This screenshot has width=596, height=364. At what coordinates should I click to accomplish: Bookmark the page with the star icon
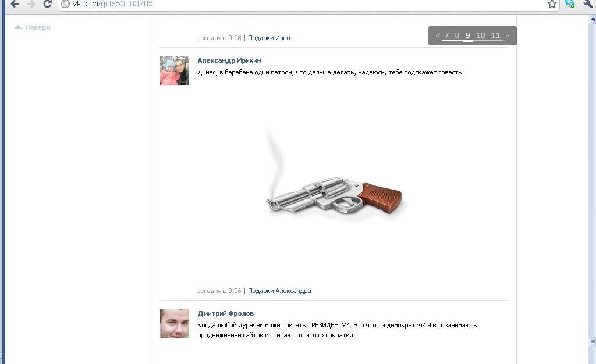click(x=552, y=4)
